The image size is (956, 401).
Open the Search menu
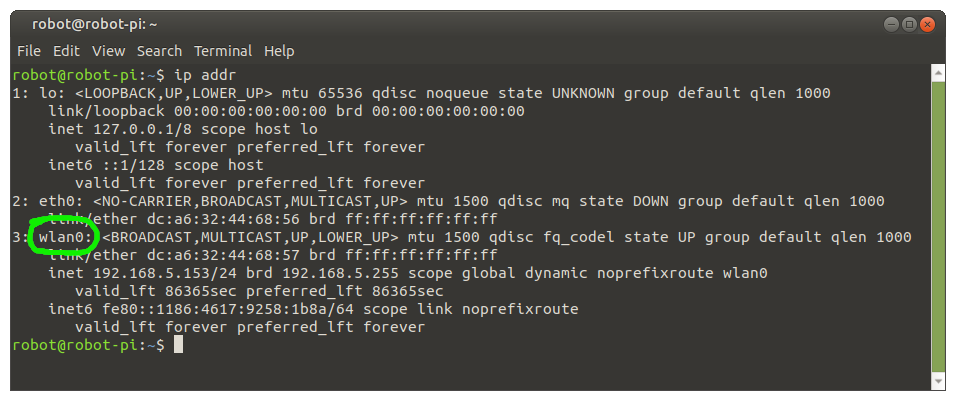coord(159,51)
